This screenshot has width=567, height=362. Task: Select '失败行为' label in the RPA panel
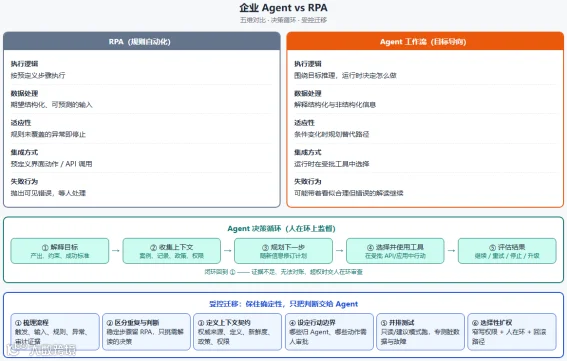24,182
